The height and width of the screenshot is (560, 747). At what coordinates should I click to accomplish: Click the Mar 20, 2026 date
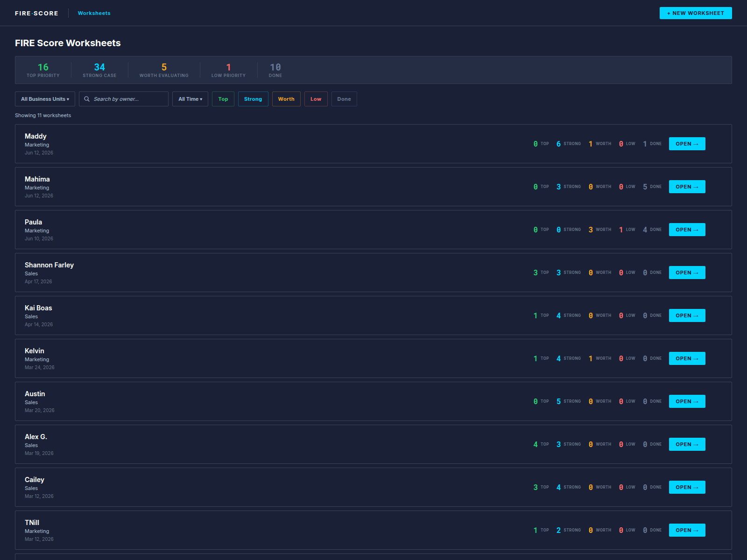40,410
